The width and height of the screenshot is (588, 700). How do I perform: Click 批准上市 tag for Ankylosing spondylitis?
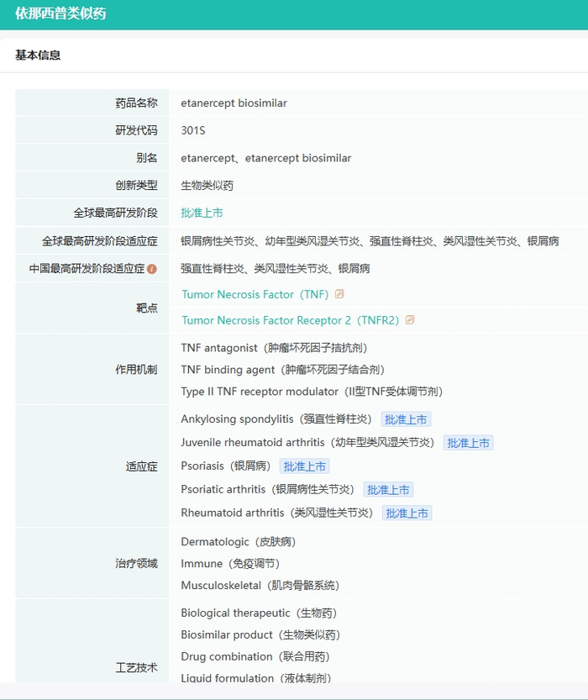click(406, 419)
